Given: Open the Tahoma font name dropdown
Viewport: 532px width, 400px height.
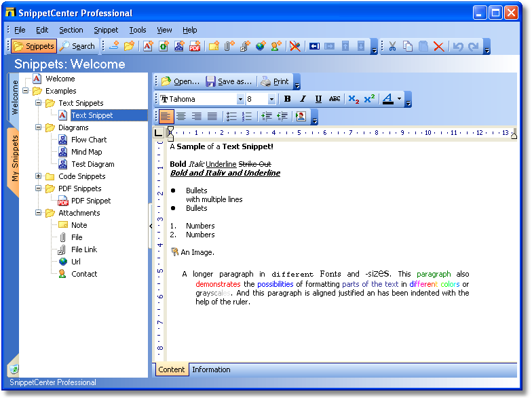Looking at the screenshot, I should tap(240, 99).
